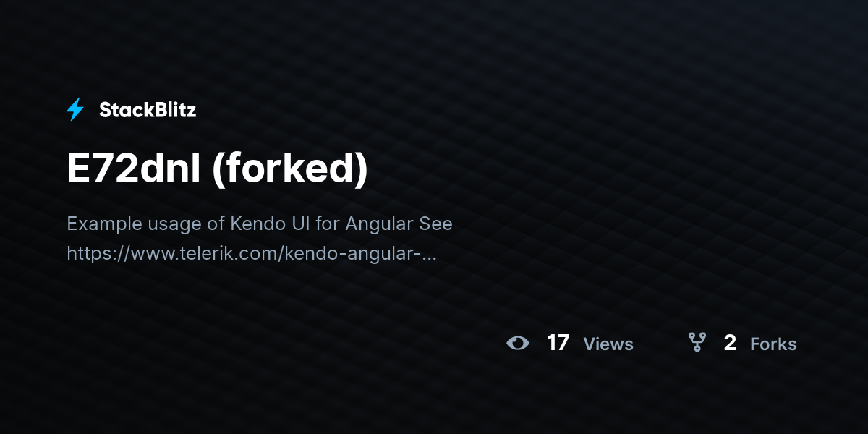This screenshot has width=868, height=434.
Task: Click the Forks label
Action: [773, 344]
